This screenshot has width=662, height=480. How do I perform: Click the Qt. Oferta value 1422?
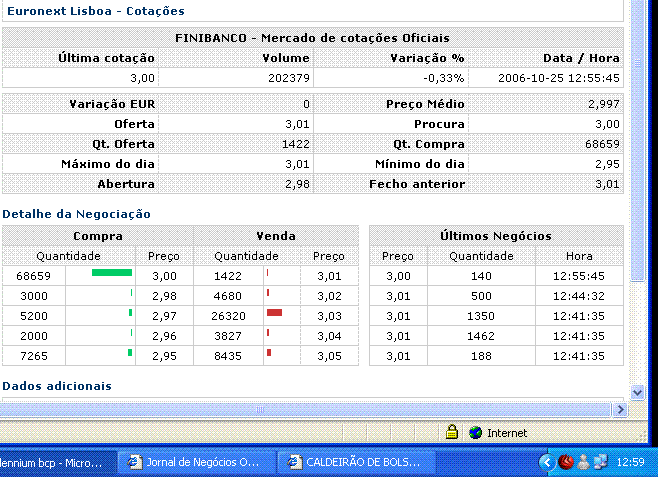296,144
